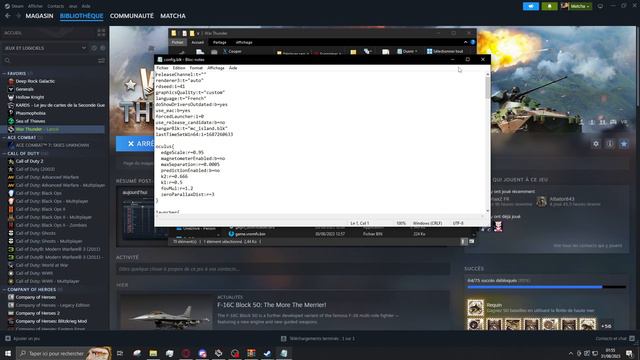Click the library search field
Image resolution: width=640 pixels, height=360 pixels.
[x=49, y=60]
